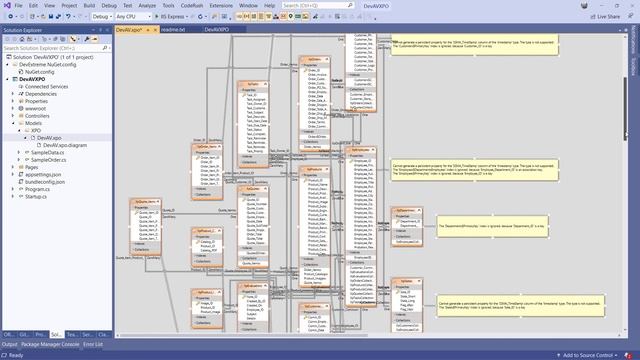Click the Visual Studio logo icon
Image resolution: width=640 pixels, height=360 pixels.
point(7,5)
